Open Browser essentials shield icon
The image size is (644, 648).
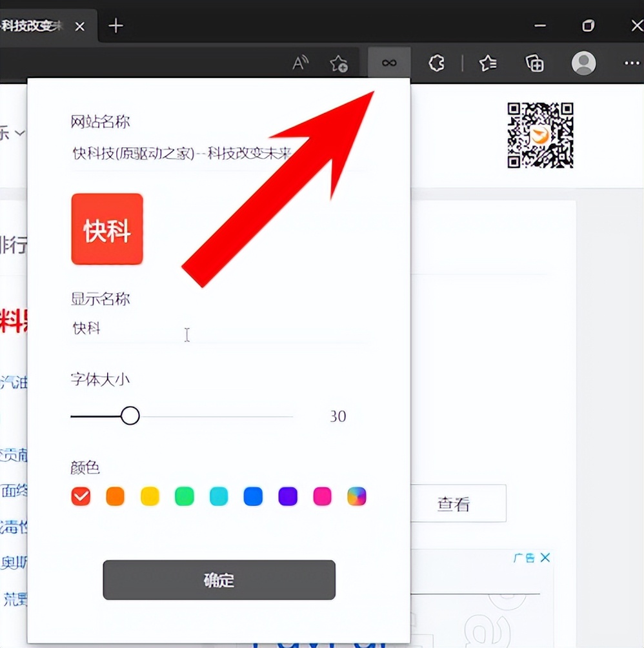436,63
